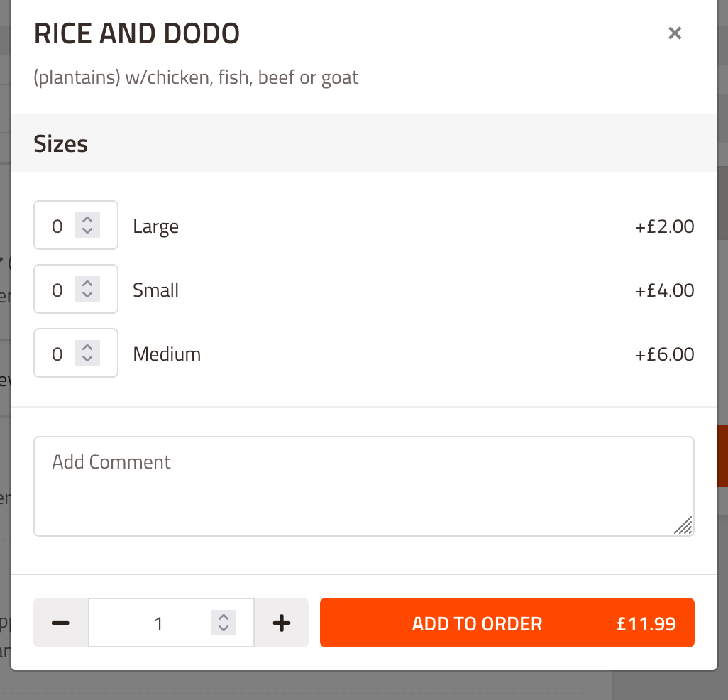Select the Large quantity input field

coord(76,225)
